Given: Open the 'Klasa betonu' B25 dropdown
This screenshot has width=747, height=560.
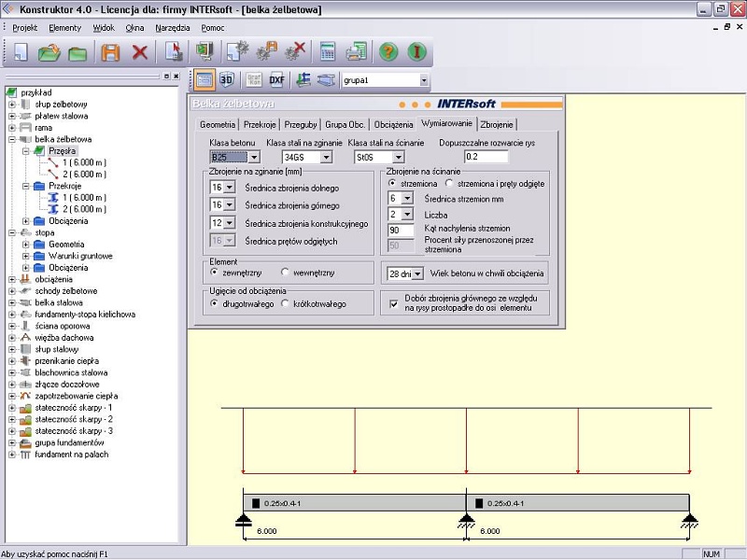Looking at the screenshot, I should tap(253, 157).
